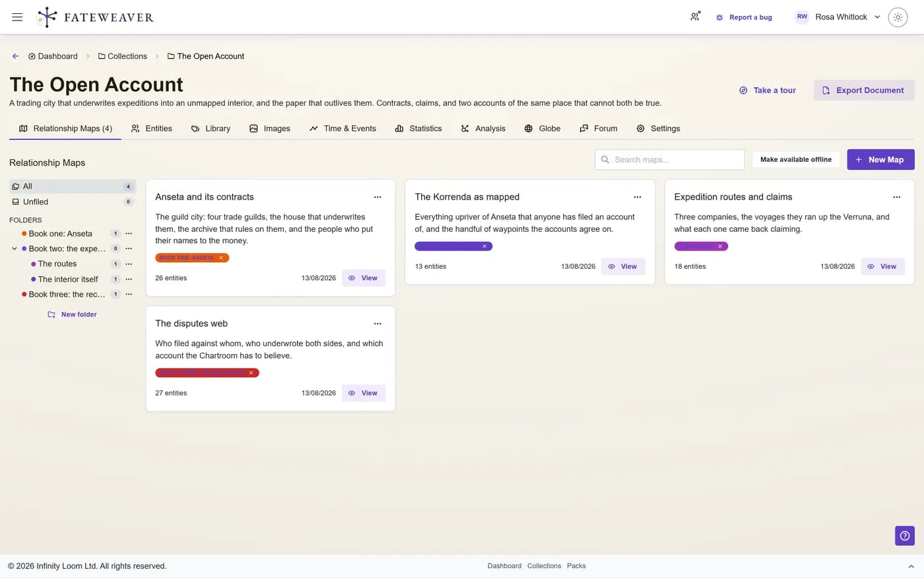Select the Unfiled maps filter
Image resolution: width=924 pixels, height=578 pixels.
click(73, 201)
